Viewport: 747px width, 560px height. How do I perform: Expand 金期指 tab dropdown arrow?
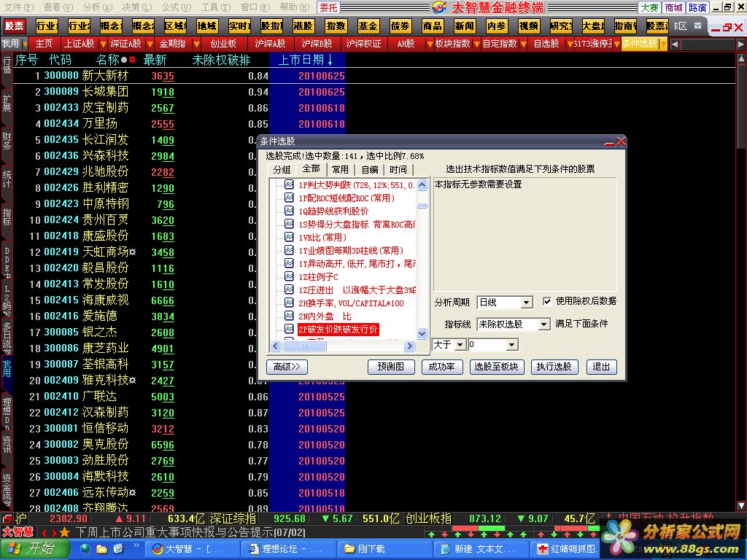tap(196, 44)
